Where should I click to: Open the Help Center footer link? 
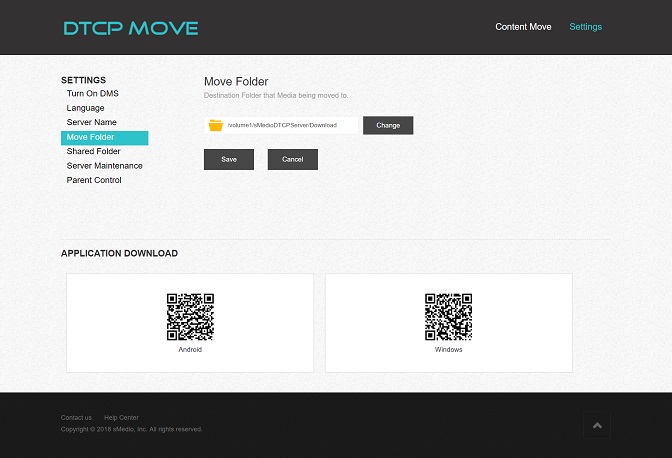pyautogui.click(x=121, y=417)
